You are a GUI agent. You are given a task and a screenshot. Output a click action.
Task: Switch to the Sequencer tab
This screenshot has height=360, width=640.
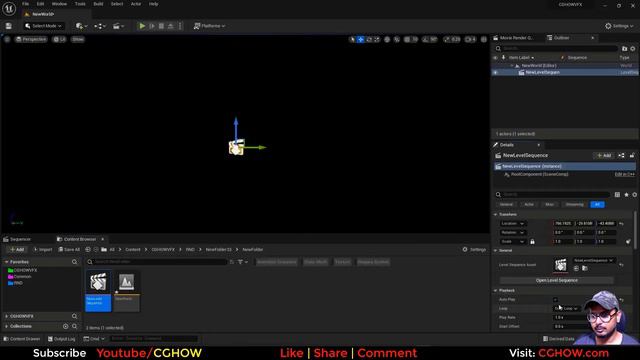(x=17, y=239)
